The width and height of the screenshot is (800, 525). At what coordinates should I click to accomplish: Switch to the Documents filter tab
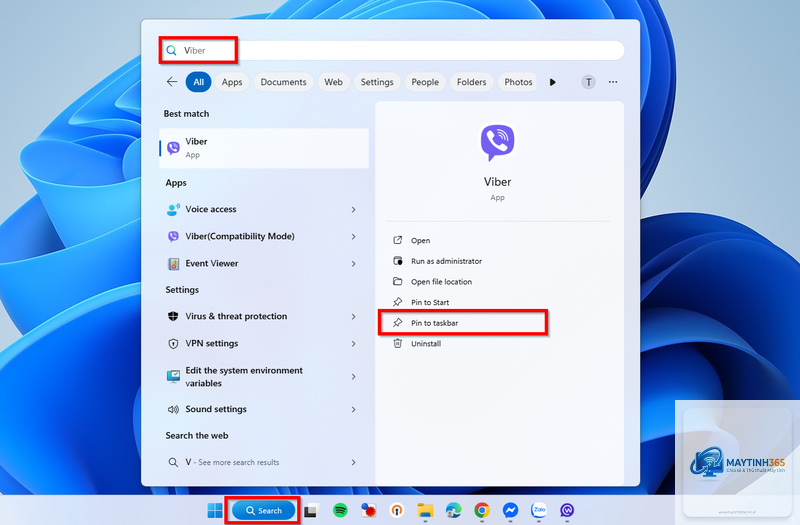[x=283, y=82]
